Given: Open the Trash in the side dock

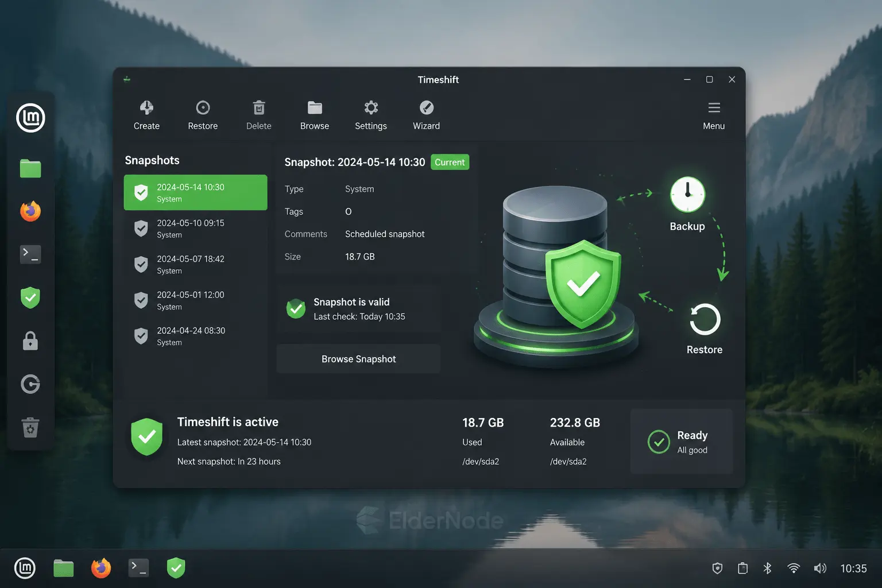Looking at the screenshot, I should click(x=30, y=427).
